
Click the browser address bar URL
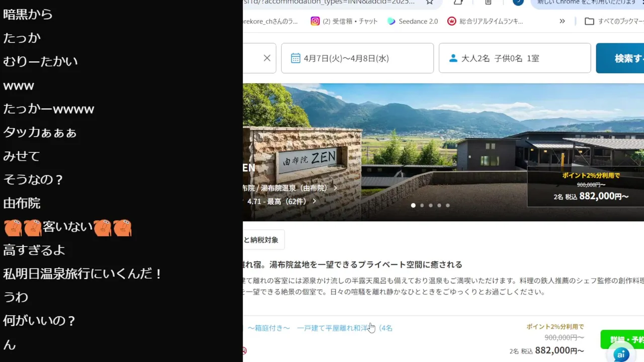329,2
